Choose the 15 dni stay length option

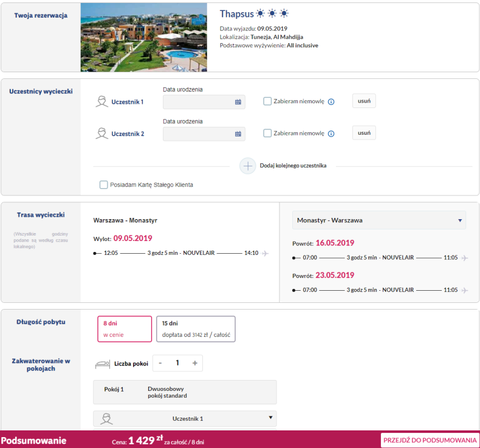pos(195,329)
